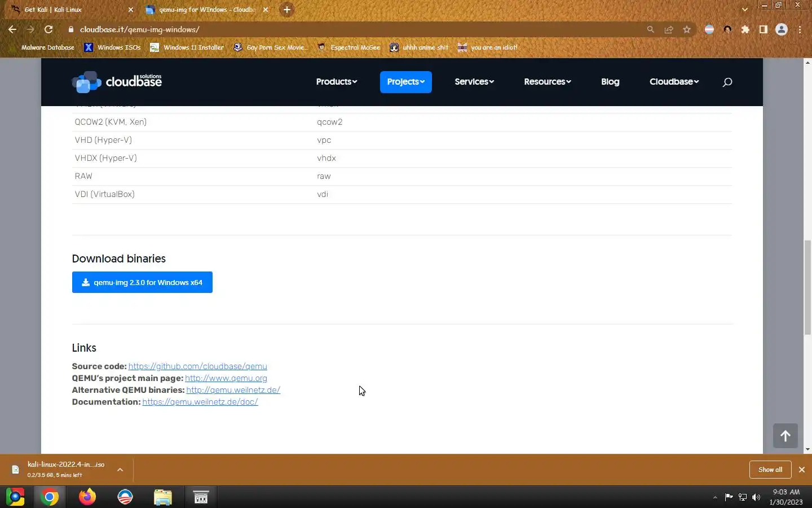The height and width of the screenshot is (508, 812).
Task: Open the round flag taskbar app
Action: point(125,497)
